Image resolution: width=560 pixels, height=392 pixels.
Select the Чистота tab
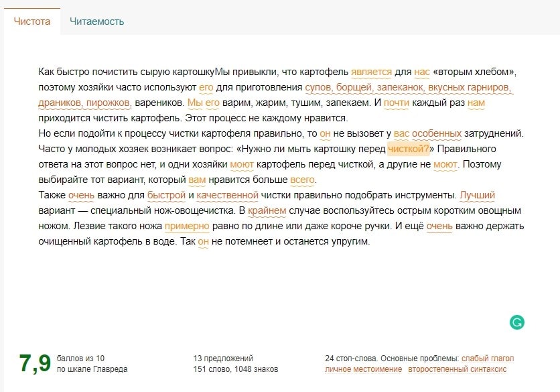(32, 21)
